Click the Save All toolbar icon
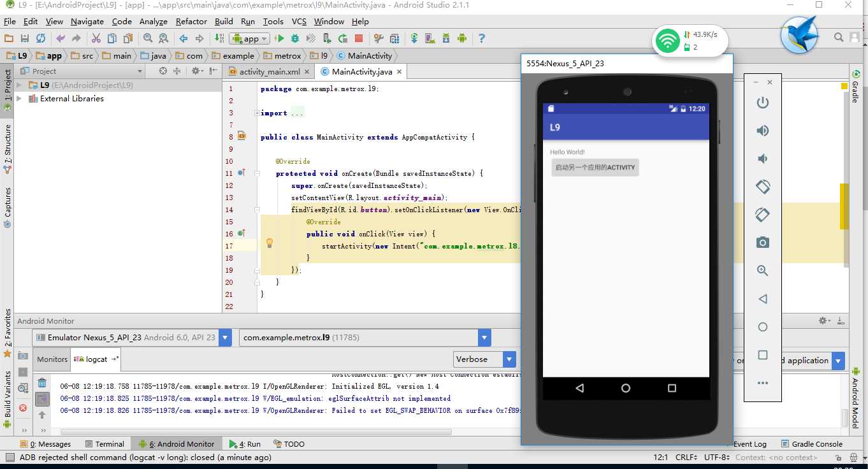The image size is (868, 469). [25, 38]
